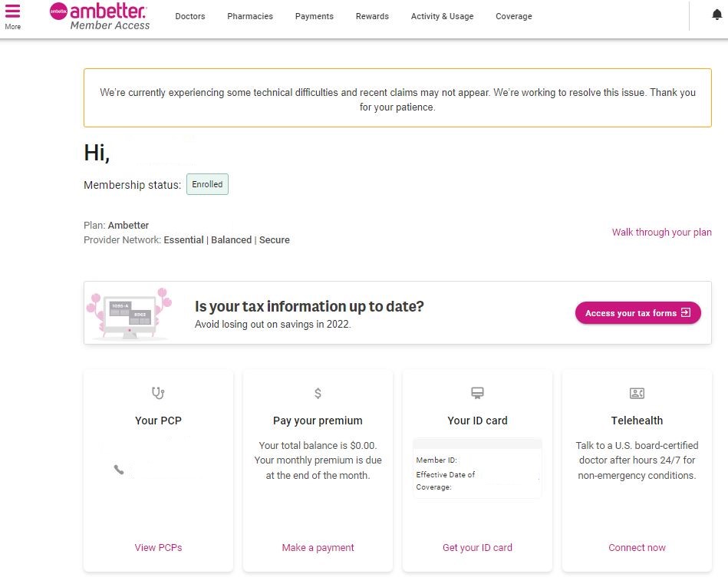Click the Enrolled membership status badge

coord(207,184)
